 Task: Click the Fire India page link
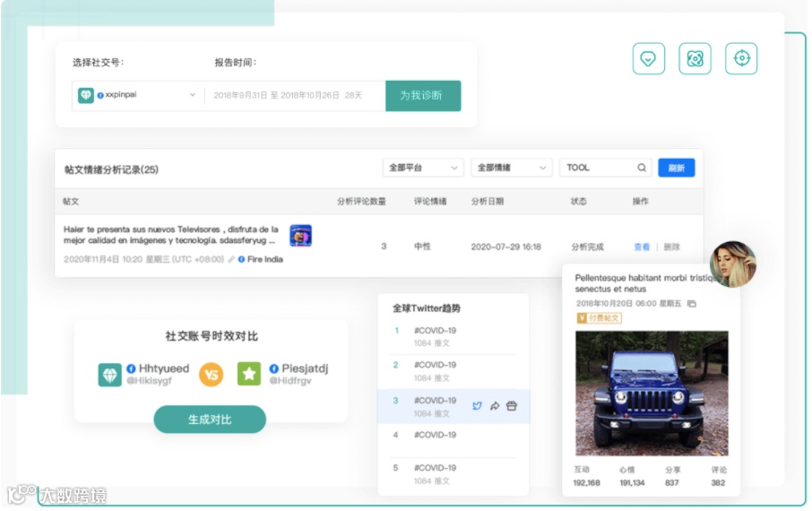264,259
